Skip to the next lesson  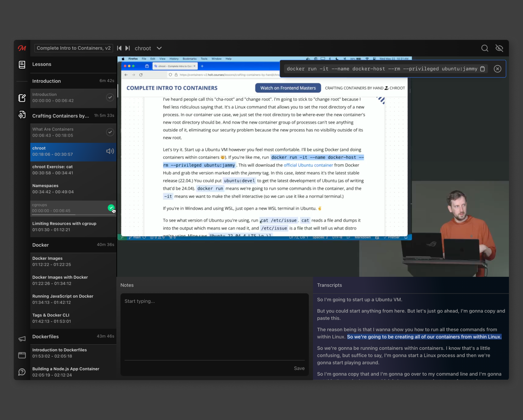pos(127,48)
